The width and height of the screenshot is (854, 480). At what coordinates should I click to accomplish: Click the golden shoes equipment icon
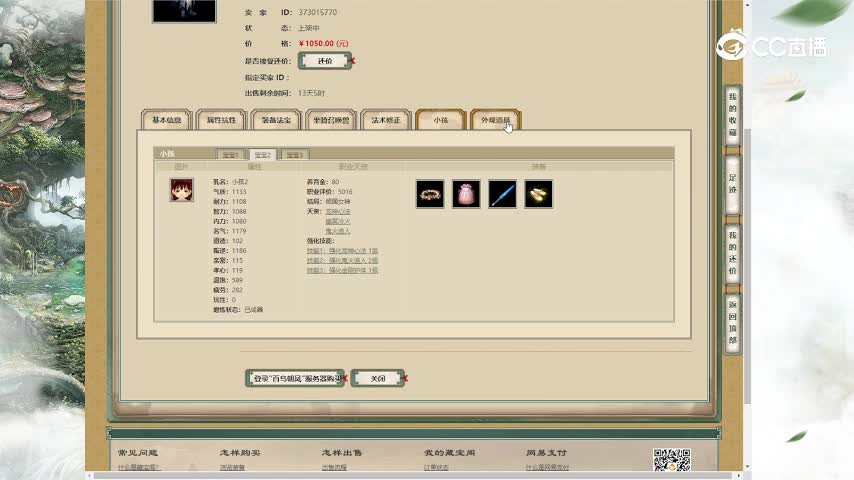[x=539, y=194]
